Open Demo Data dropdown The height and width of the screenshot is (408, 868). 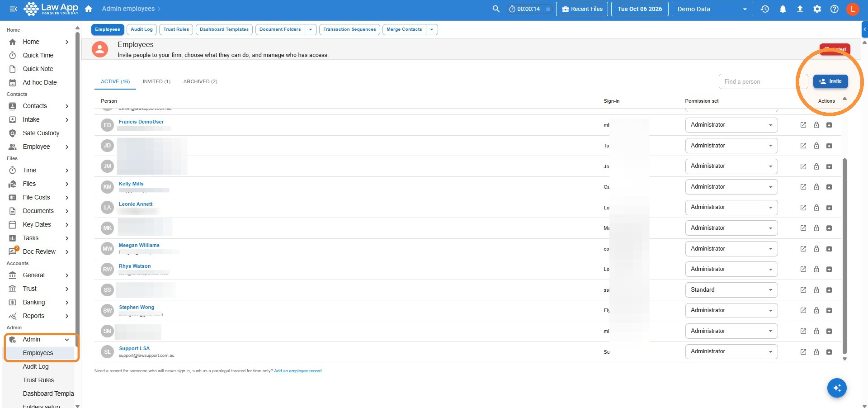click(712, 9)
